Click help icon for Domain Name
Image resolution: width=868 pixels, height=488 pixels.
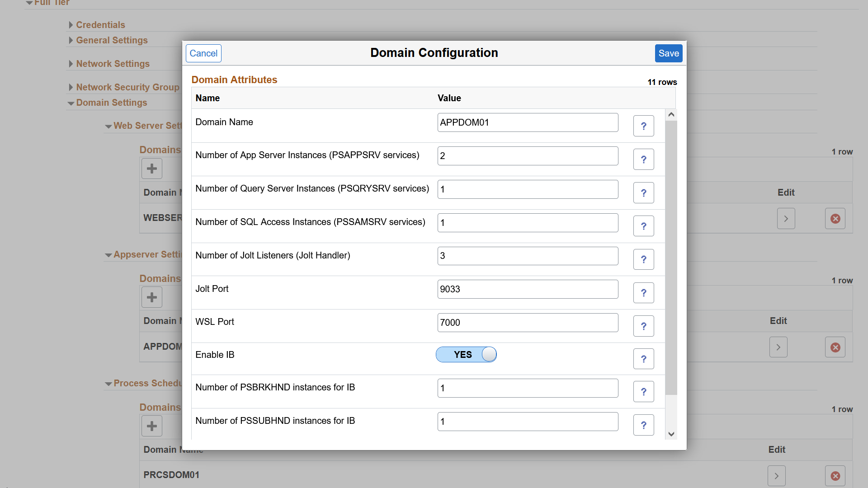point(643,126)
